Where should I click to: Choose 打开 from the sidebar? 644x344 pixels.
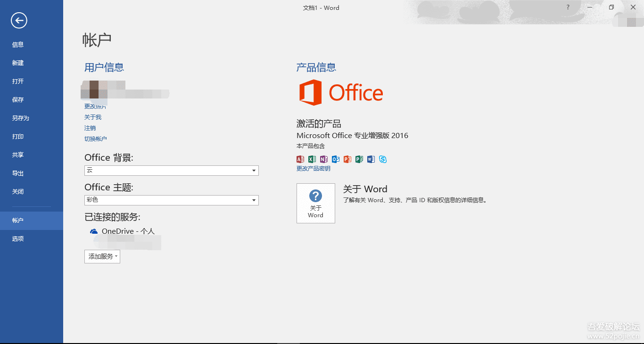[x=32, y=82]
